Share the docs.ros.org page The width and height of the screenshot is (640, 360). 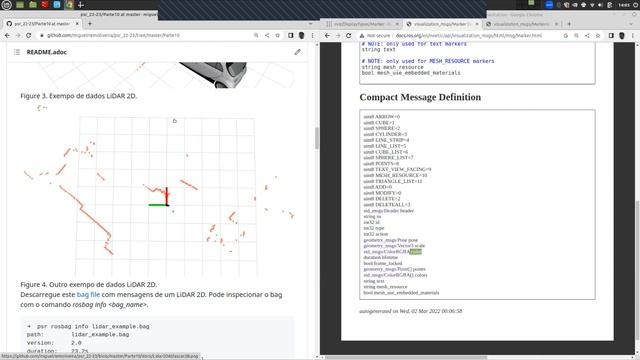coord(587,36)
